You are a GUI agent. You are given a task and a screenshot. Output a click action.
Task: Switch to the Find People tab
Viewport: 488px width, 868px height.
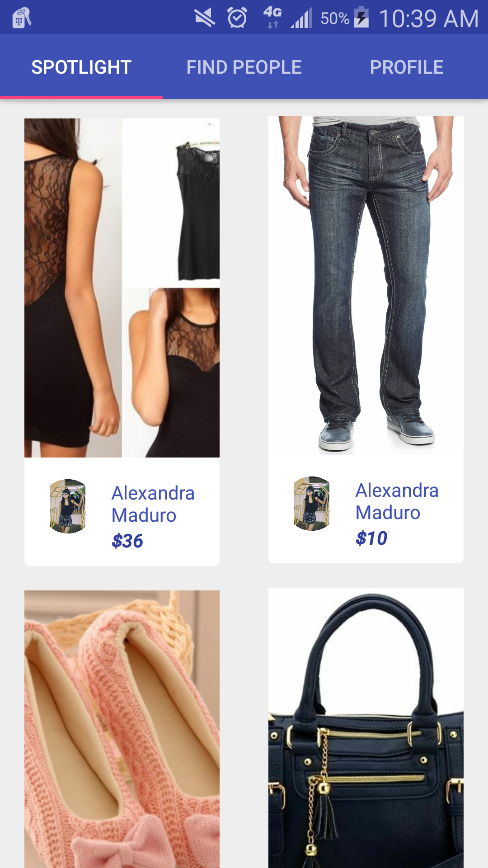click(244, 67)
